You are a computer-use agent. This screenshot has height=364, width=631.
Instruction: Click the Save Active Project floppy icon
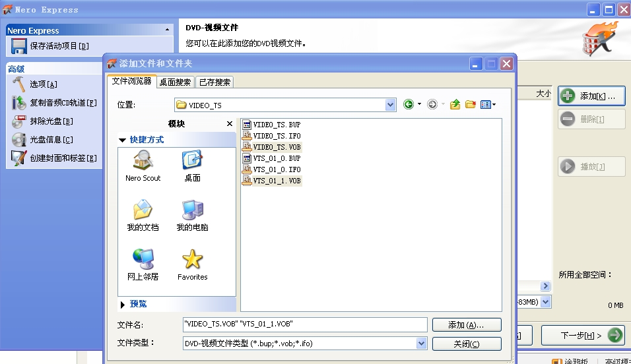click(x=18, y=46)
